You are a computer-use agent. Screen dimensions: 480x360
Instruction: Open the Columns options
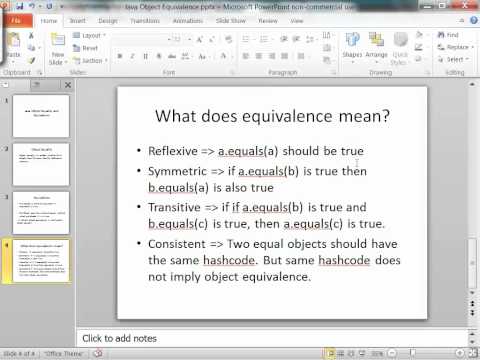tap(301, 56)
